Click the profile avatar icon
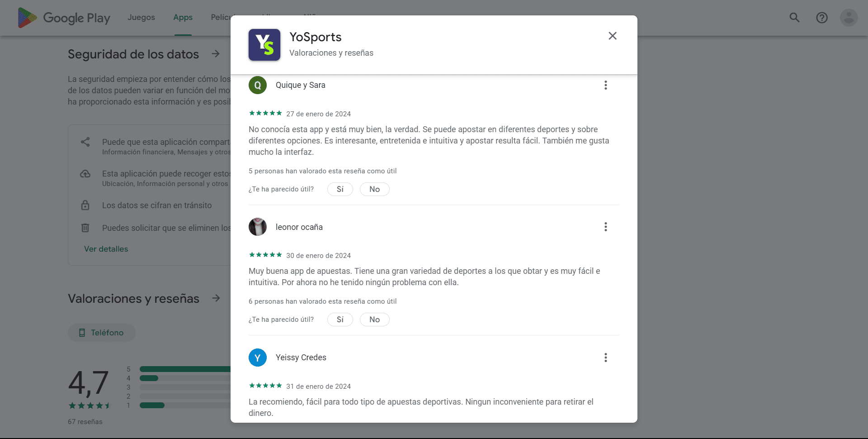 click(849, 17)
